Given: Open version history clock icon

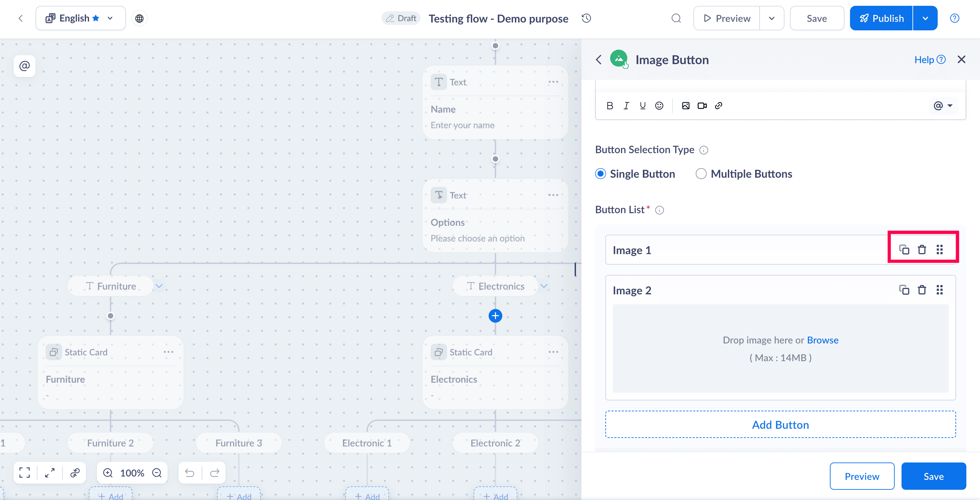Looking at the screenshot, I should click(586, 18).
